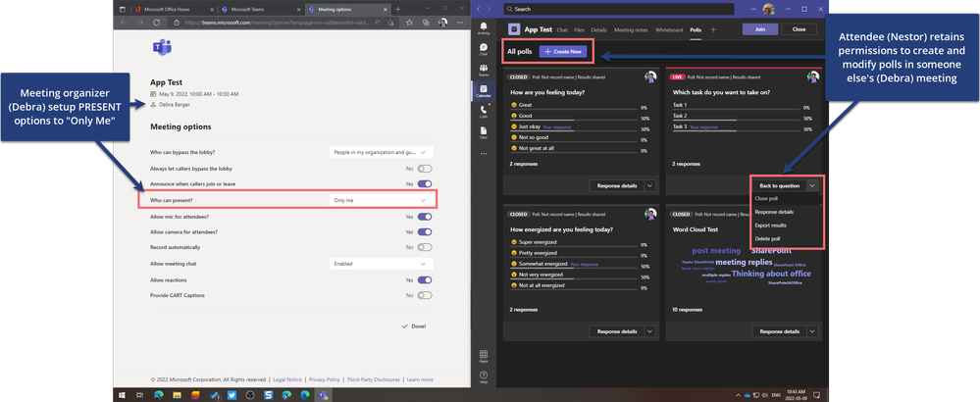Open Task View on taskbar

point(140,394)
